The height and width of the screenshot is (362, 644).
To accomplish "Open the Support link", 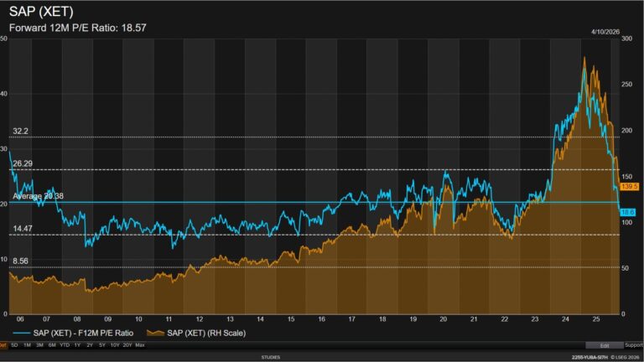I will (634, 344).
